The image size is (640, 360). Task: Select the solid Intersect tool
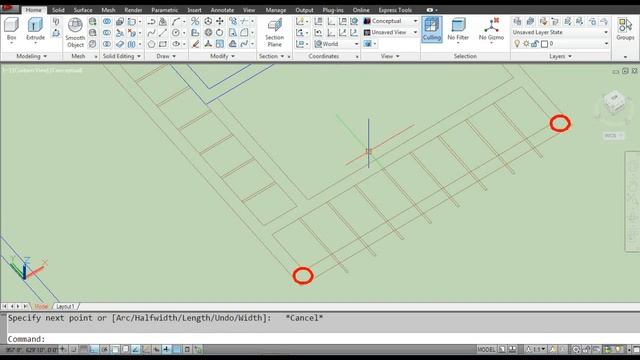(x=107, y=44)
